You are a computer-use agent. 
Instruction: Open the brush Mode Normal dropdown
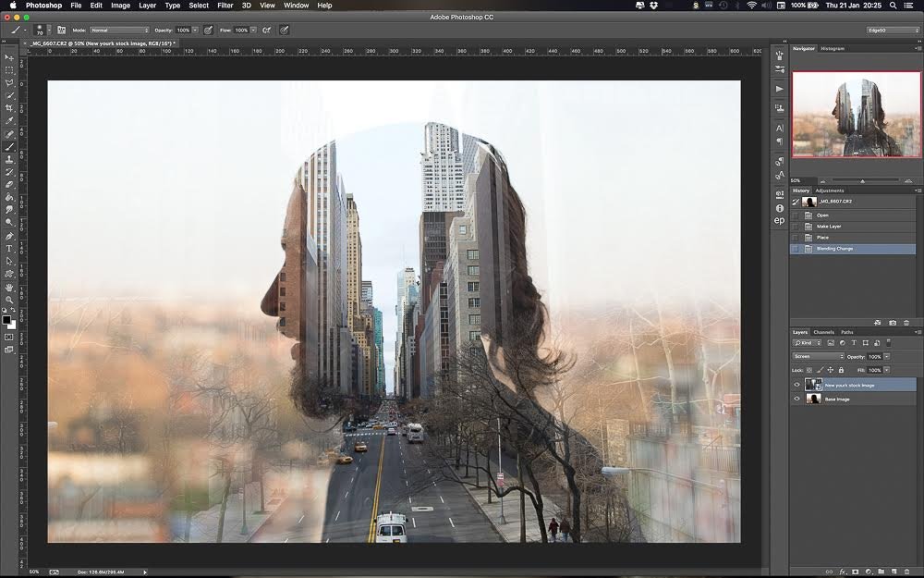click(x=118, y=30)
